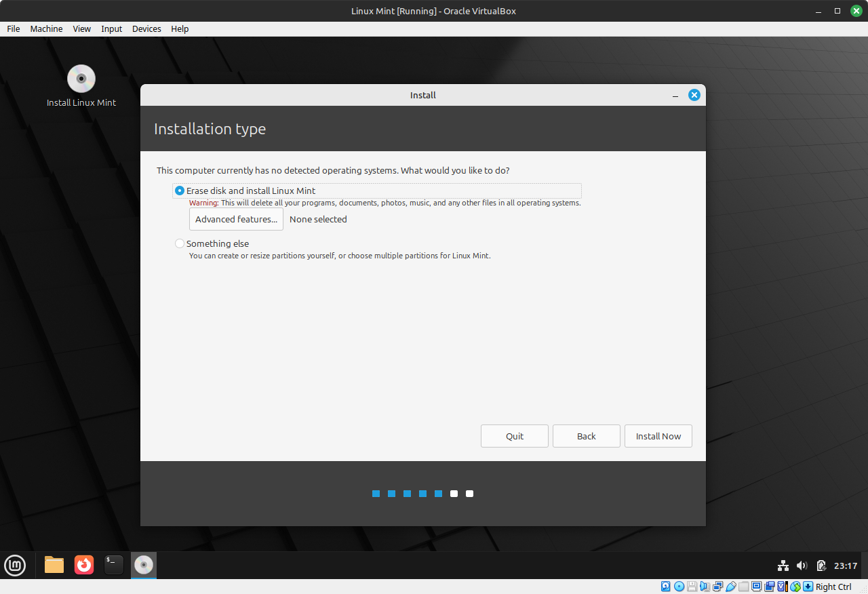Image resolution: width=868 pixels, height=594 pixels.
Task: Click the Quit button
Action: pyautogui.click(x=515, y=436)
